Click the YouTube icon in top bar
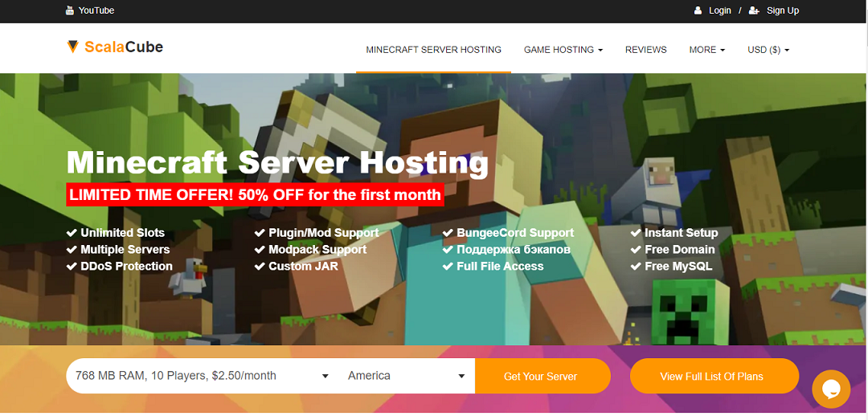 click(70, 10)
